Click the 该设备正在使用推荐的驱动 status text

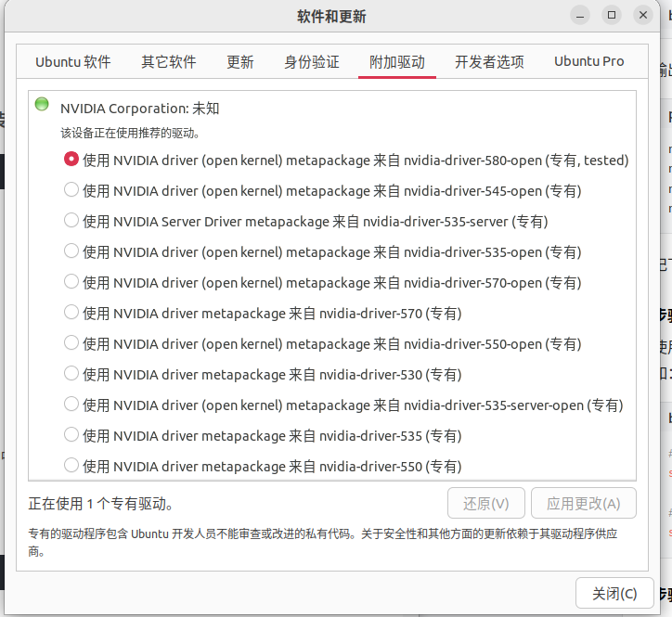click(130, 134)
